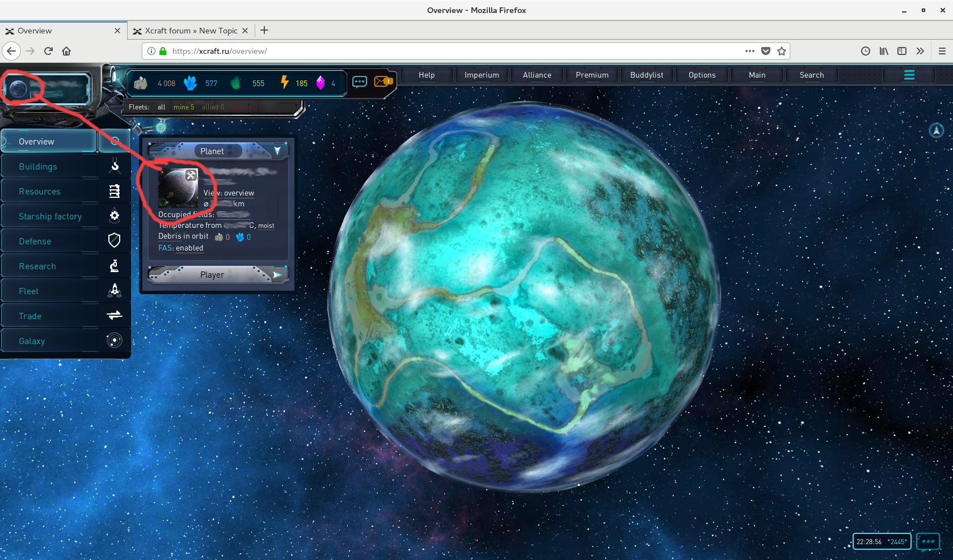Viewport: 953px width, 560px height.
Task: Click the Defense shield icon
Action: [115, 240]
